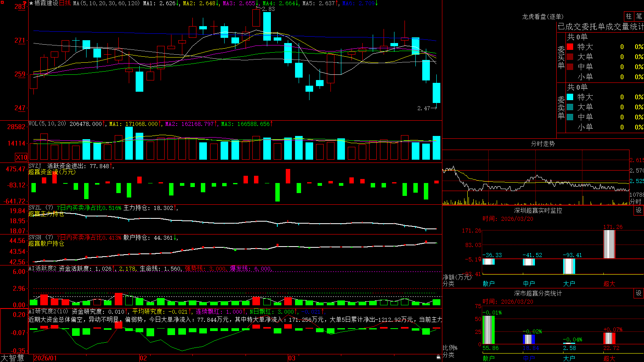
Task: Click the red 特大 swatch in 委买单
Action: click(x=570, y=47)
